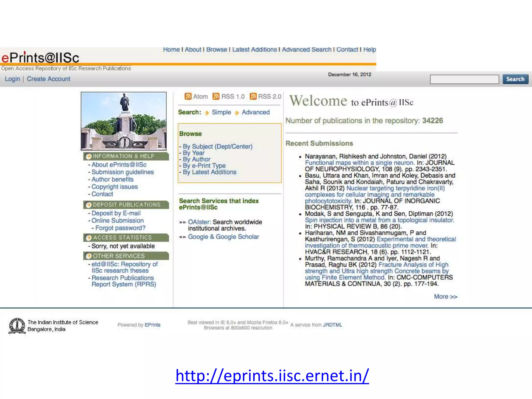Screen dimensions: 532x399
Task: Open Author benefits
Action: click(112, 179)
